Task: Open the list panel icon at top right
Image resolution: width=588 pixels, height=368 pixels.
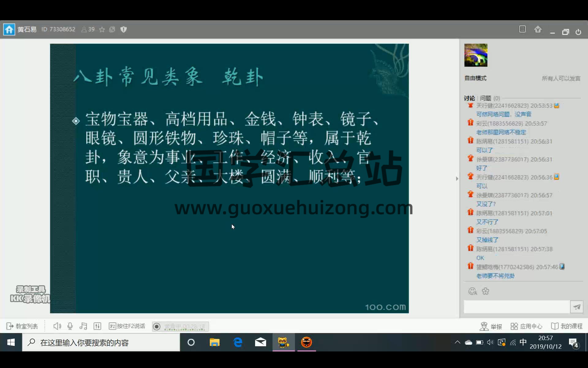Action: point(522,29)
